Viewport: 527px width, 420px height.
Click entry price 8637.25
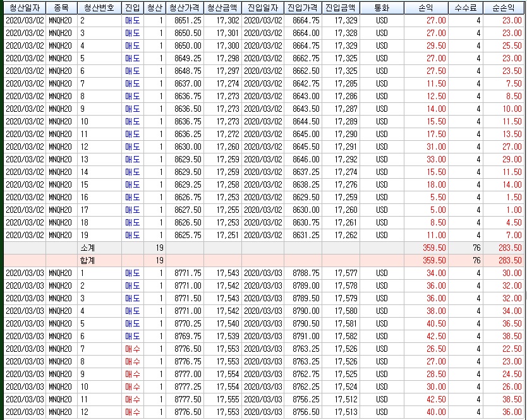click(306, 172)
